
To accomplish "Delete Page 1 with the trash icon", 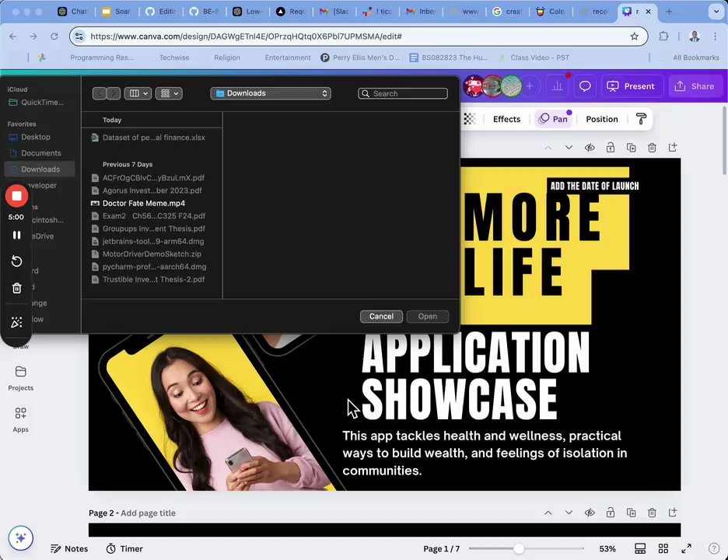I will (x=653, y=148).
